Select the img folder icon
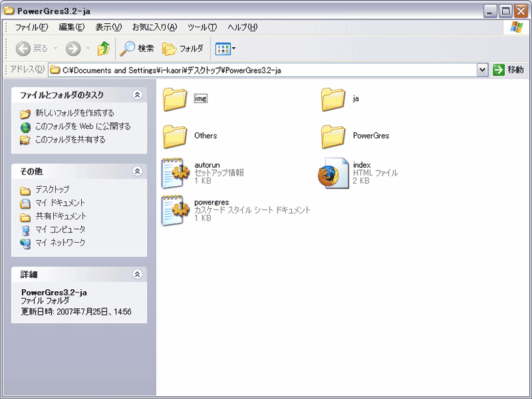 (175, 99)
